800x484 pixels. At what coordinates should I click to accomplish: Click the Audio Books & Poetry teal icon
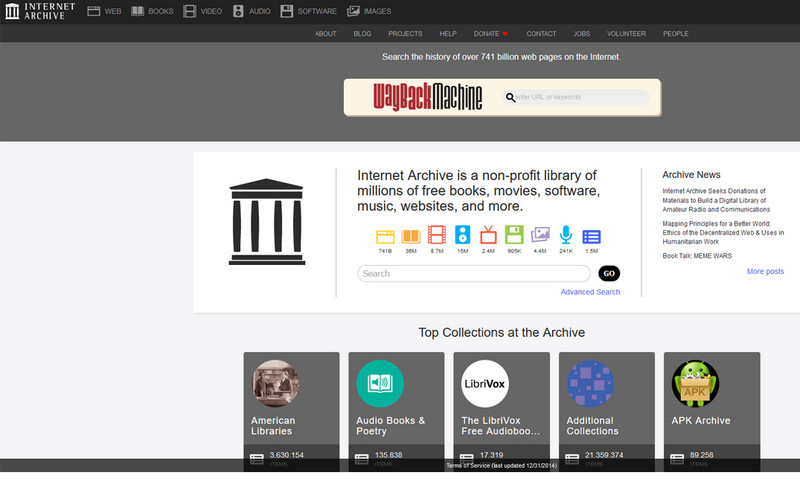pyautogui.click(x=380, y=384)
